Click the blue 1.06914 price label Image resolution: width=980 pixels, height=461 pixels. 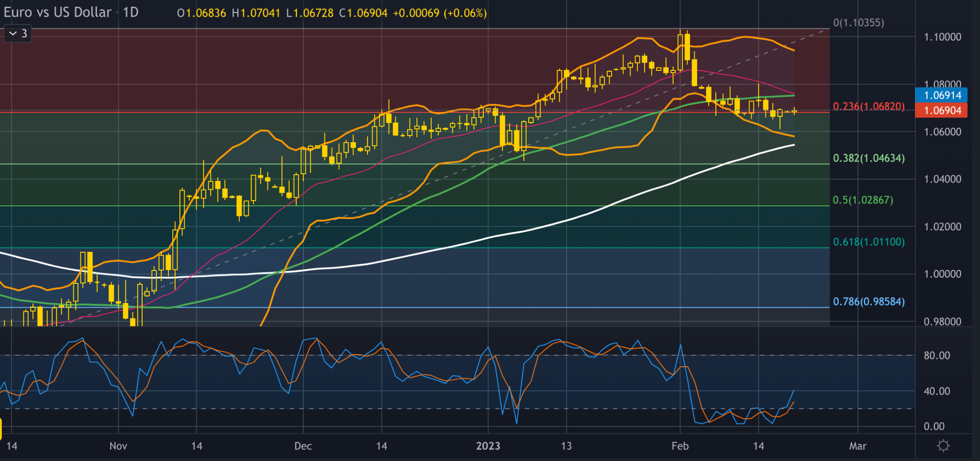tap(941, 95)
